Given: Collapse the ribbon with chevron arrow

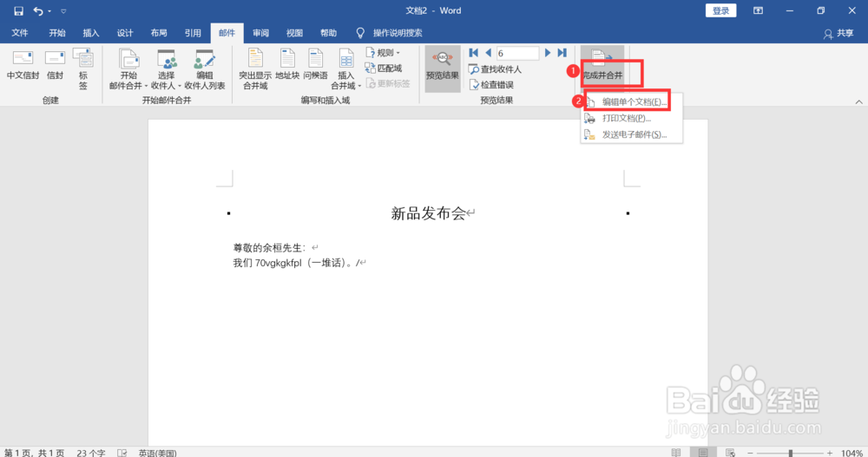Looking at the screenshot, I should (858, 101).
